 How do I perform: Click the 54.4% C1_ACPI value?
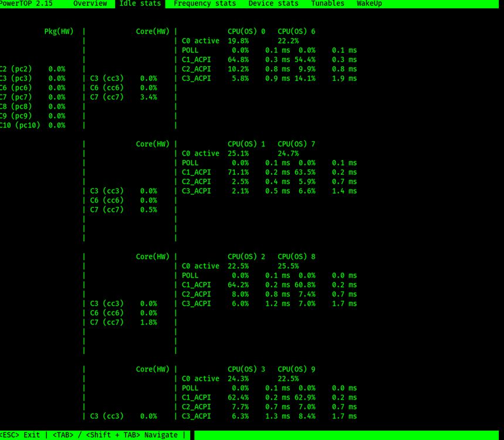click(x=305, y=60)
